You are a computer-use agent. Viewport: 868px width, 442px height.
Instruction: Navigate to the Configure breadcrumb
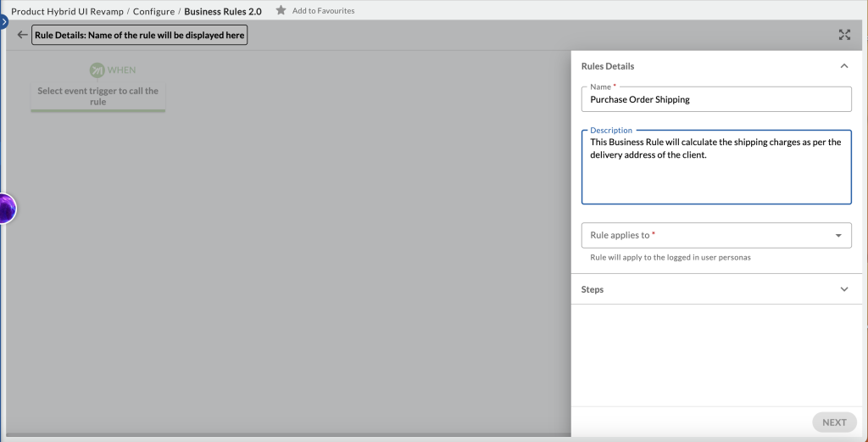click(x=153, y=12)
